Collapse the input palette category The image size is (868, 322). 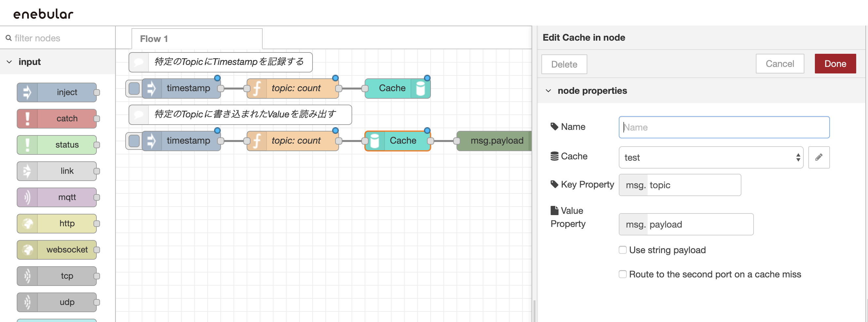[9, 62]
